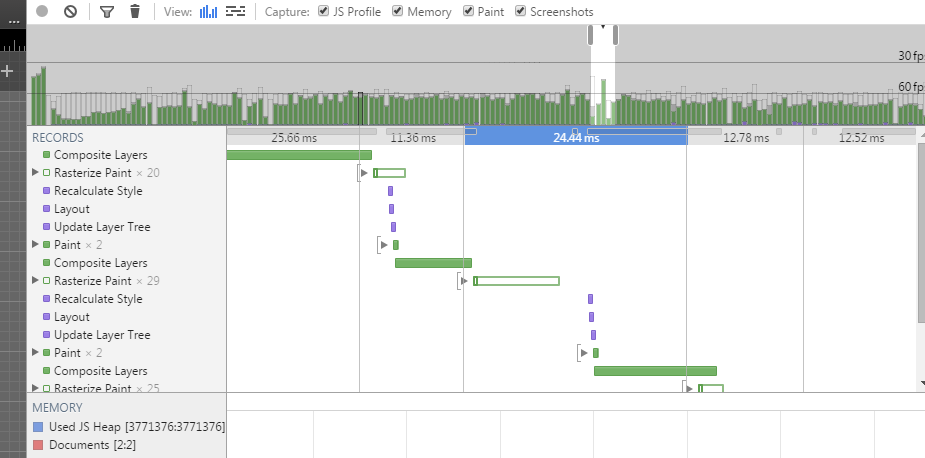The image size is (925, 458).
Task: Click the trash can garbage collect icon
Action: [135, 11]
